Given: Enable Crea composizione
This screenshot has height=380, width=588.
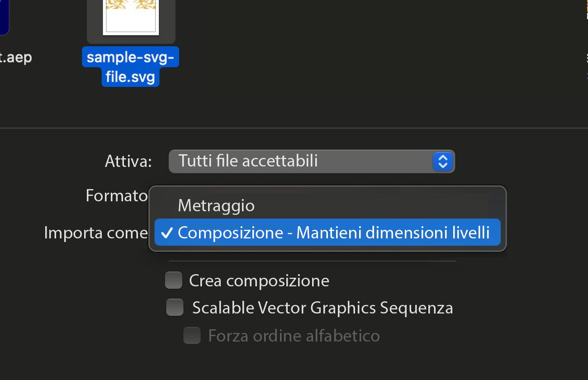Looking at the screenshot, I should [173, 280].
